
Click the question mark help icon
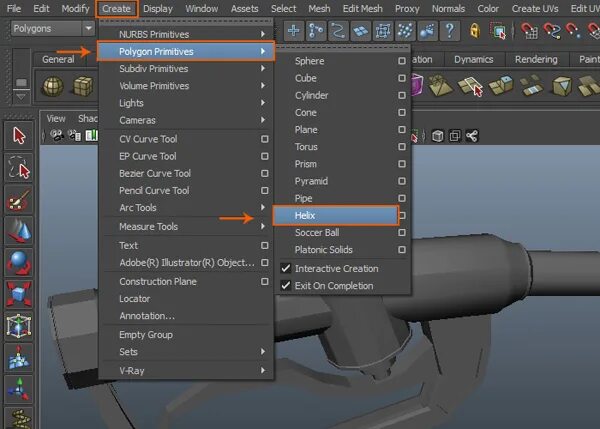(x=450, y=31)
